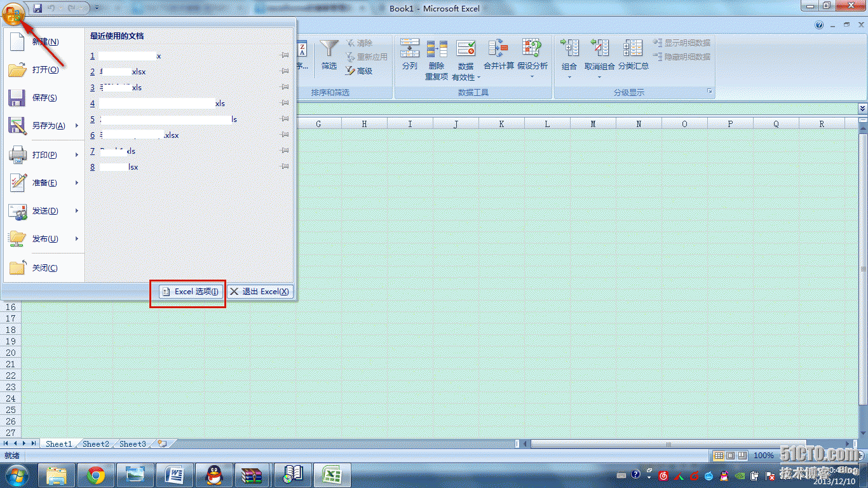
Task: Switch to the Sheet3 tab
Action: pos(133,444)
